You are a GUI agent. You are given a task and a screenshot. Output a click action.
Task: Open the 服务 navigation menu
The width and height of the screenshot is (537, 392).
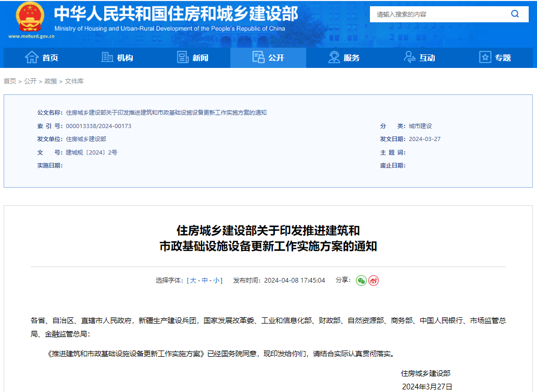coord(344,58)
